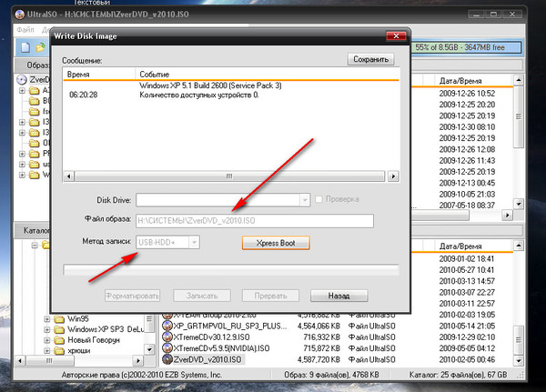Select the ZverDVD_v2010.ISO file name

pos(207,359)
